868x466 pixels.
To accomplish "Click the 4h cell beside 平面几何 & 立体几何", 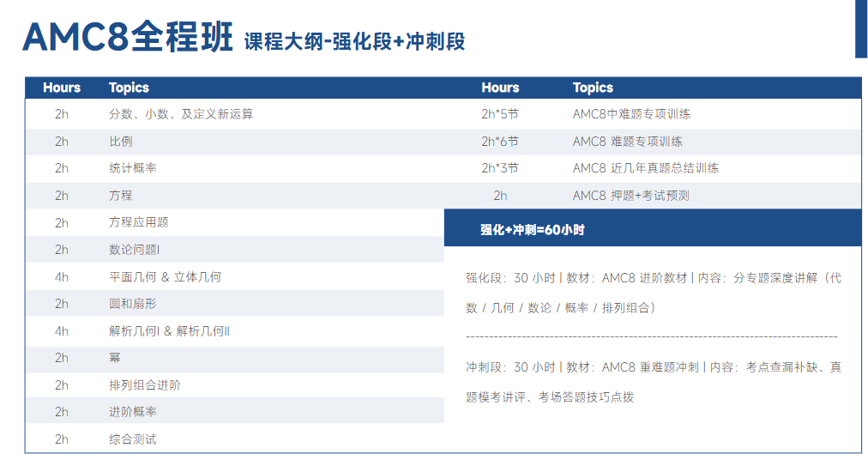I will click(x=62, y=277).
